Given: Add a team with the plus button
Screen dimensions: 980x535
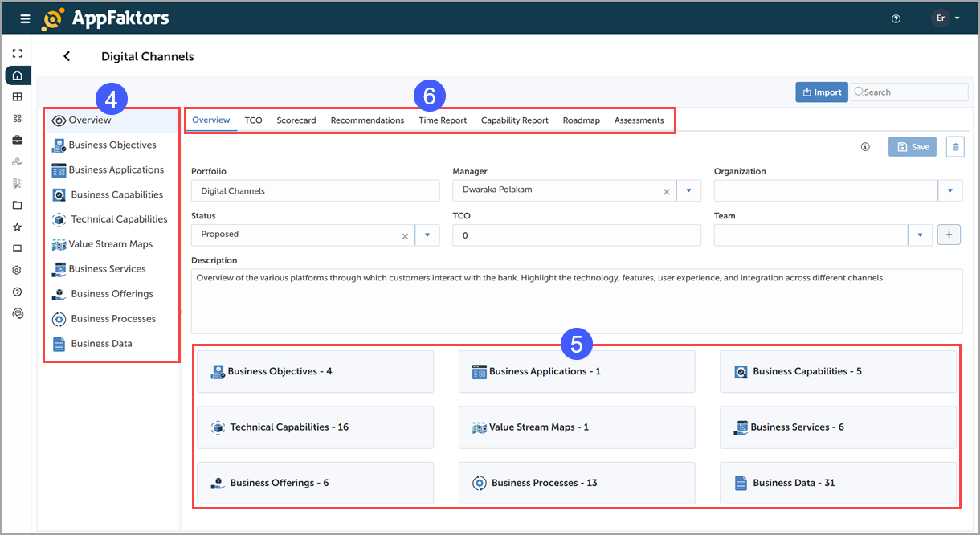Looking at the screenshot, I should pyautogui.click(x=949, y=235).
